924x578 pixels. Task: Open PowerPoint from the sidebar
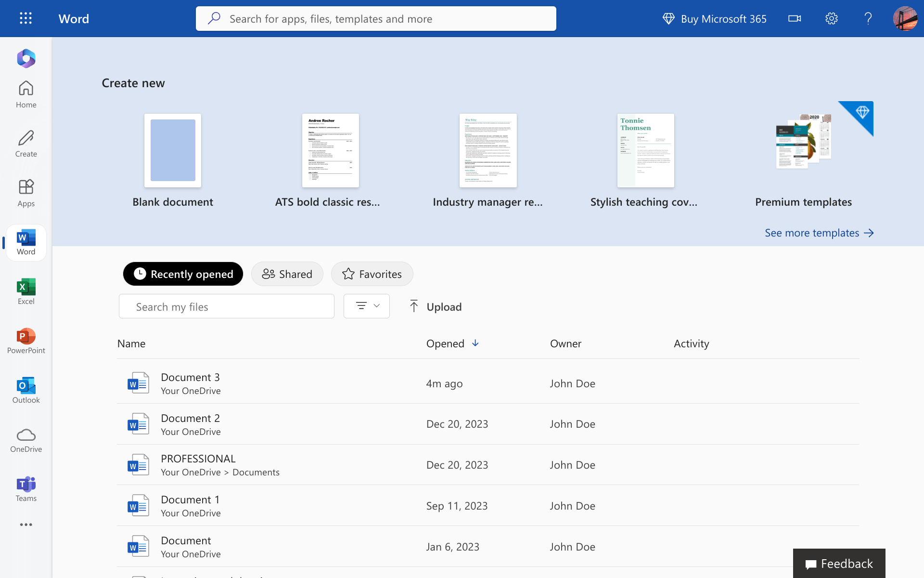tap(26, 341)
